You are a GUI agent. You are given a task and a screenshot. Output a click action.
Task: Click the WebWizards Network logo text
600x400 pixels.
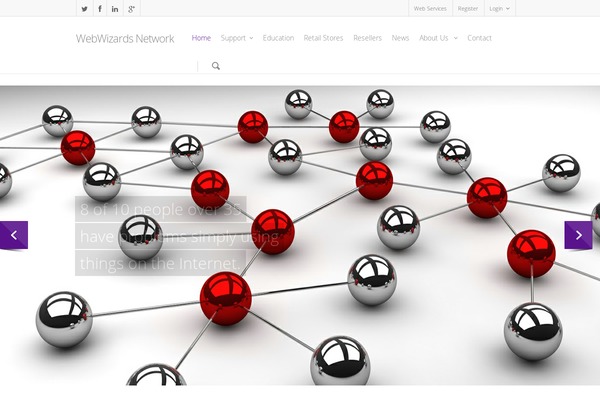coord(125,38)
